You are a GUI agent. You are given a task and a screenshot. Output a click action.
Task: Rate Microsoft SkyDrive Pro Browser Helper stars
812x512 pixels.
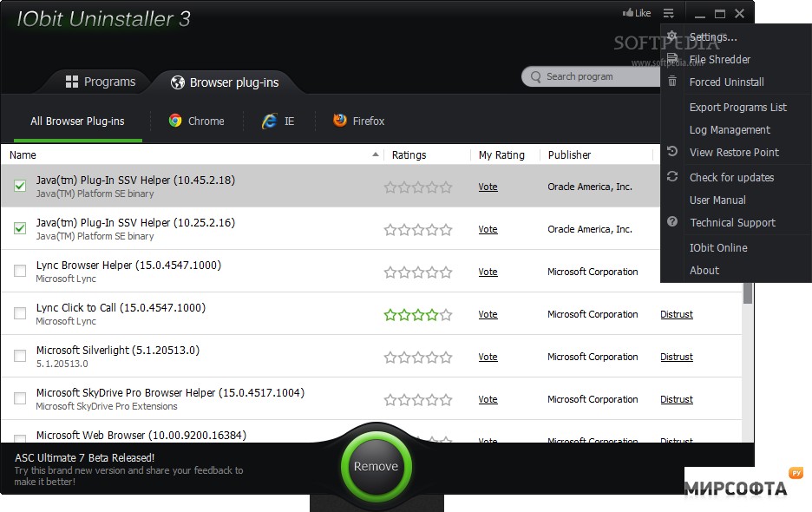tap(418, 399)
